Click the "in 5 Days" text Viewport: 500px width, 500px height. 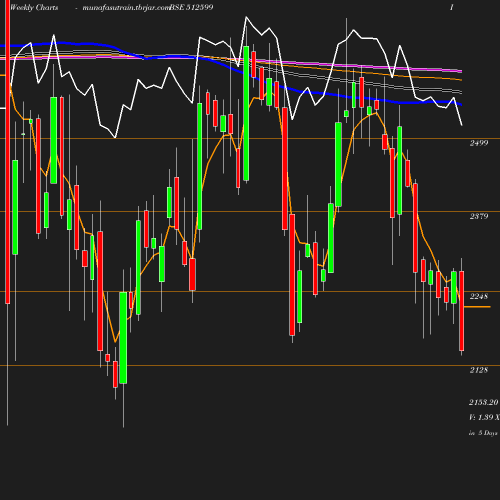tap(483, 433)
